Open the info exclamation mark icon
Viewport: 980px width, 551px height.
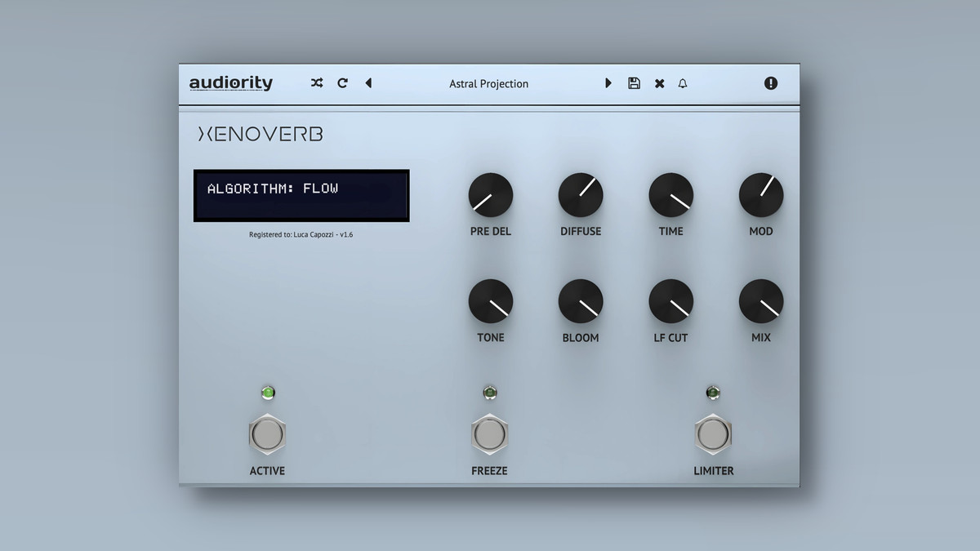click(x=771, y=83)
